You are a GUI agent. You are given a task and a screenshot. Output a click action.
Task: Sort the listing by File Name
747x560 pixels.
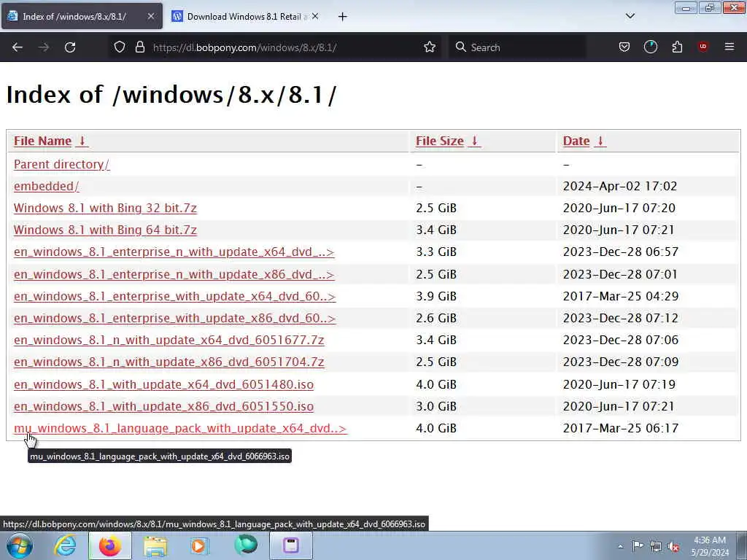(42, 141)
